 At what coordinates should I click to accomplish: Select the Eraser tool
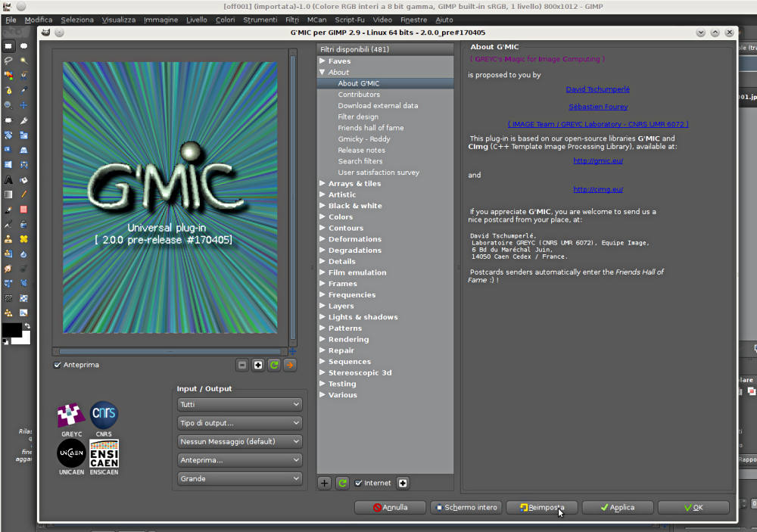[23, 210]
